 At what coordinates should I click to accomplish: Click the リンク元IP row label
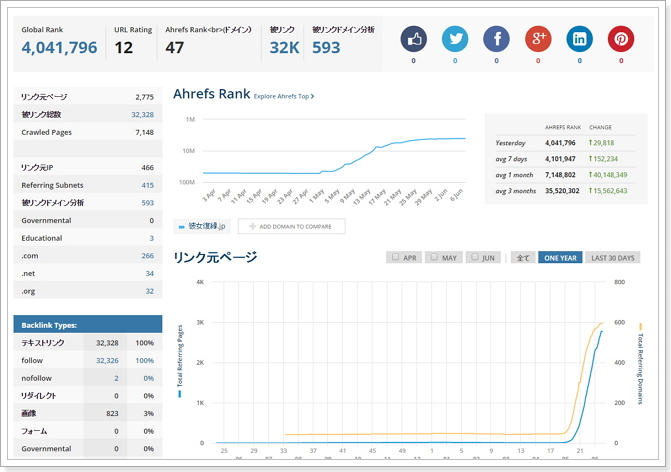click(37, 168)
